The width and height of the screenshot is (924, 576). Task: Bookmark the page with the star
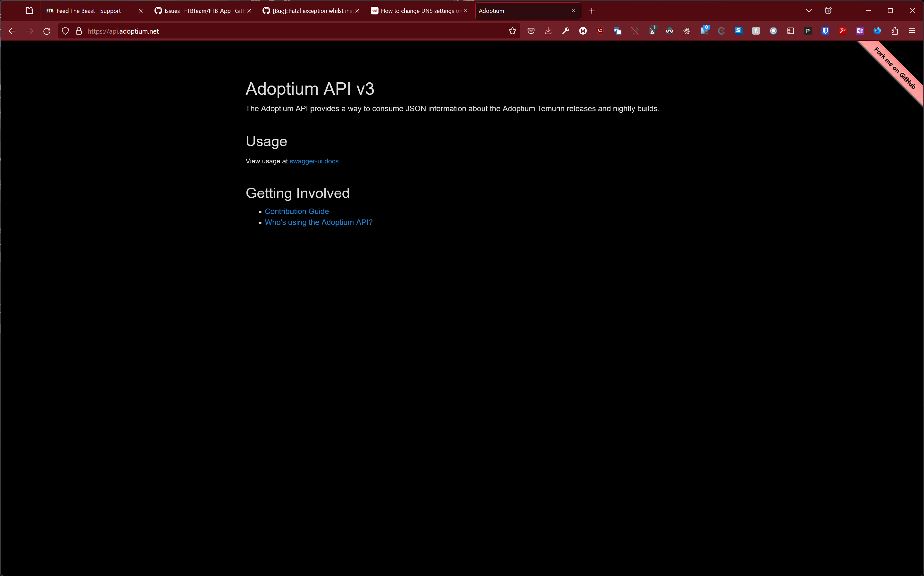click(512, 31)
